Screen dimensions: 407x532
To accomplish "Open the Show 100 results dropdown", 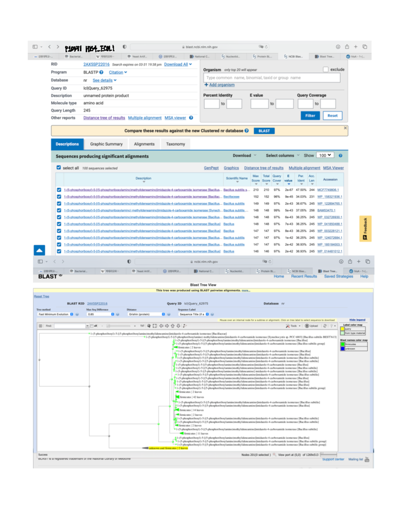I will 325,155.
